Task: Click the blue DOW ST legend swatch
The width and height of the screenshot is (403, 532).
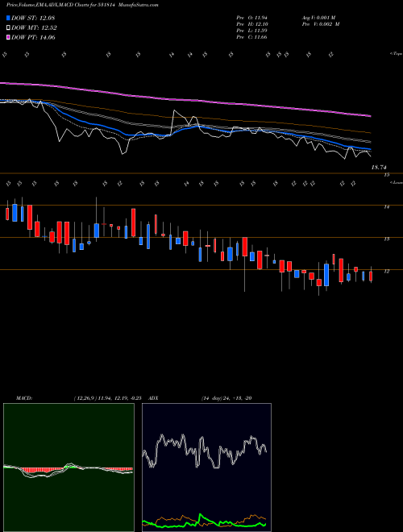Action: click(x=8, y=18)
